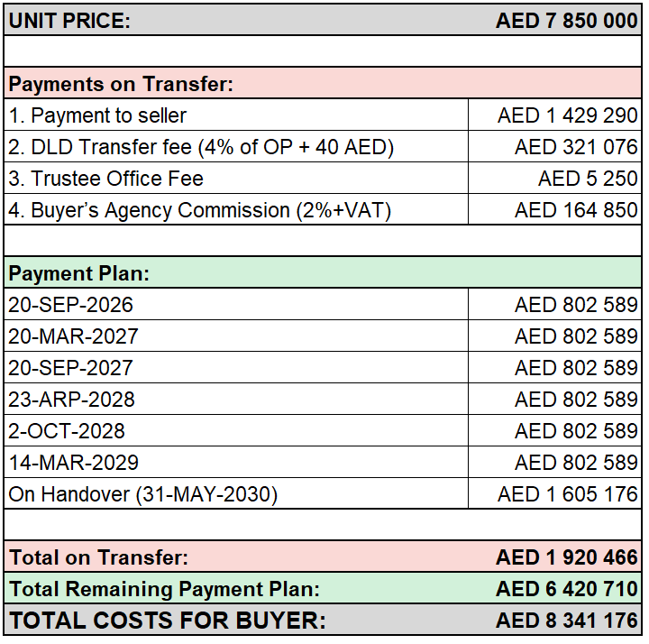Select the UNIT PRICE label cell
This screenshot has width=649, height=644.
pyautogui.click(x=69, y=21)
